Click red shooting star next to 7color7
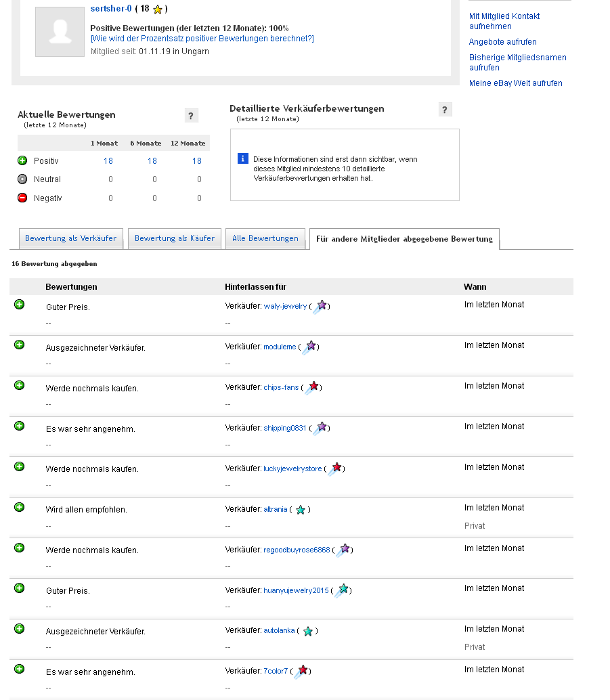Image resolution: width=610 pixels, height=700 pixels. 301,672
